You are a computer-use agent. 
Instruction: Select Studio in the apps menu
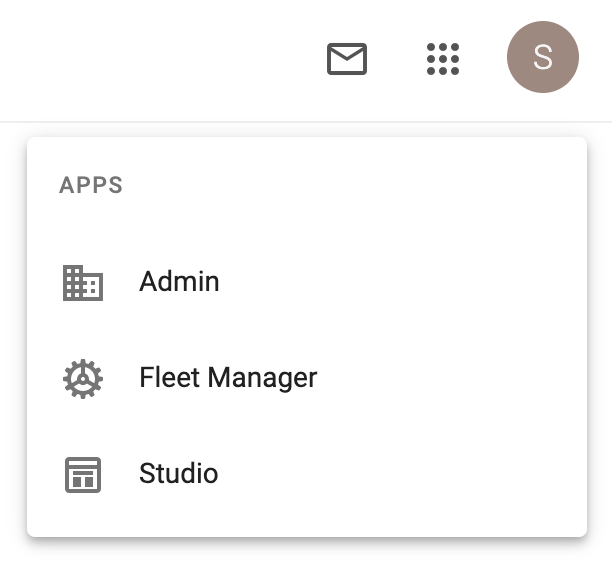307,474
